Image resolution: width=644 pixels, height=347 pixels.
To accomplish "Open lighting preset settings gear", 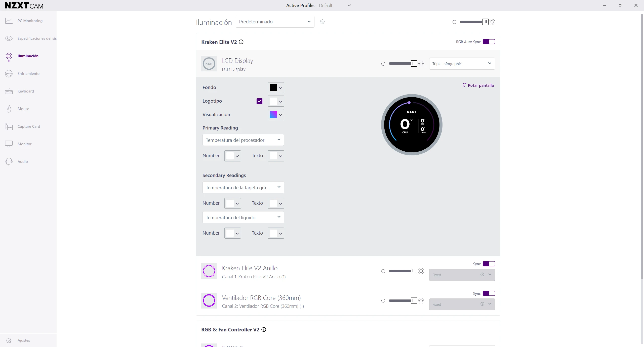I will click(322, 22).
